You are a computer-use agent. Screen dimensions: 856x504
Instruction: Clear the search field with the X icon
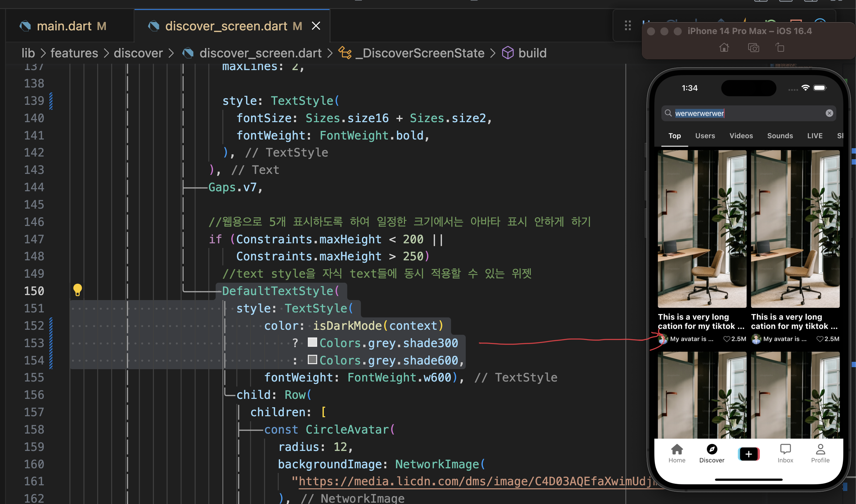(x=829, y=113)
